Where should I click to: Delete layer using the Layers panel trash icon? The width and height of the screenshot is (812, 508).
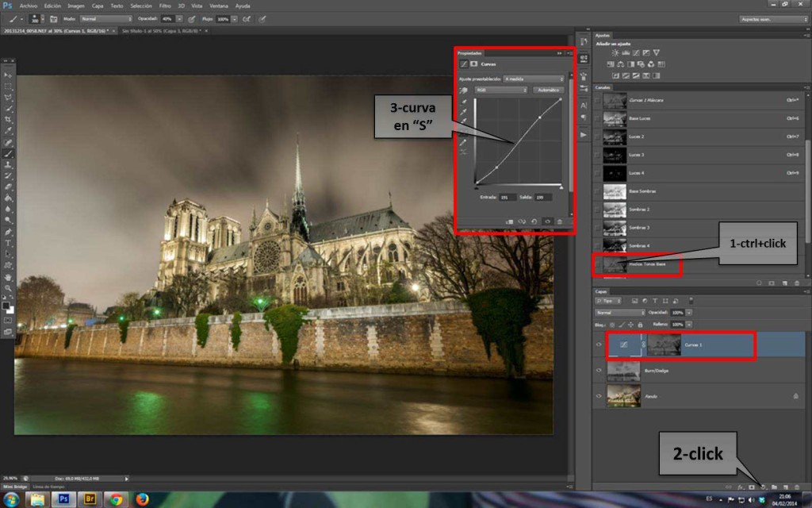[797, 487]
